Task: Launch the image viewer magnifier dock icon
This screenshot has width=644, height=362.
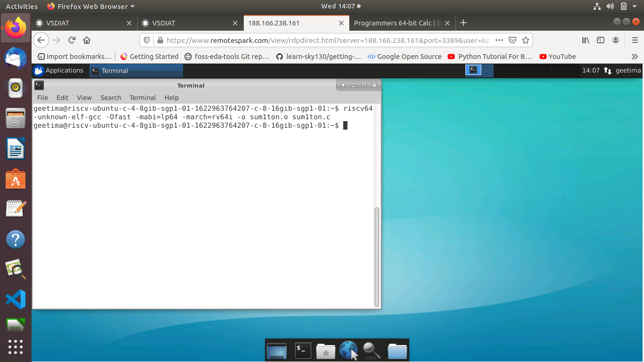Action: coord(16,269)
